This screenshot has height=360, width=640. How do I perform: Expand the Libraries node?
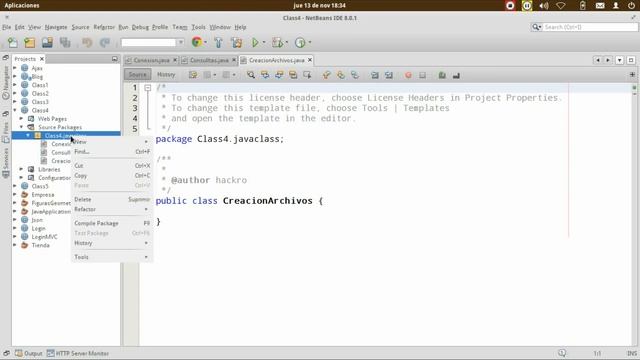[x=22, y=169]
